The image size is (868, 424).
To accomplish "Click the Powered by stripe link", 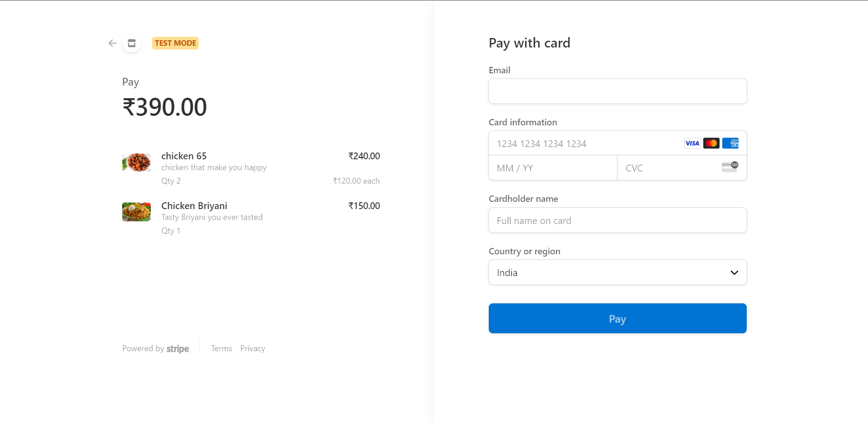I will pyautogui.click(x=156, y=348).
